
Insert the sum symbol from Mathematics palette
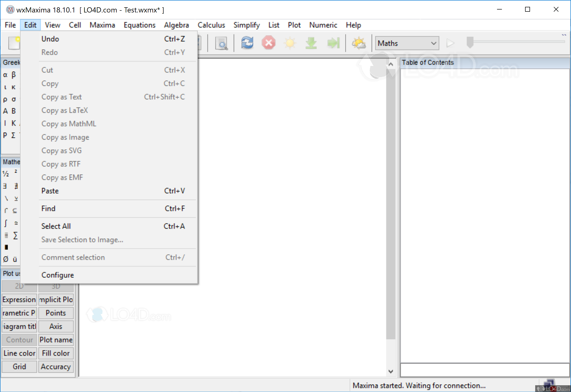click(x=15, y=235)
